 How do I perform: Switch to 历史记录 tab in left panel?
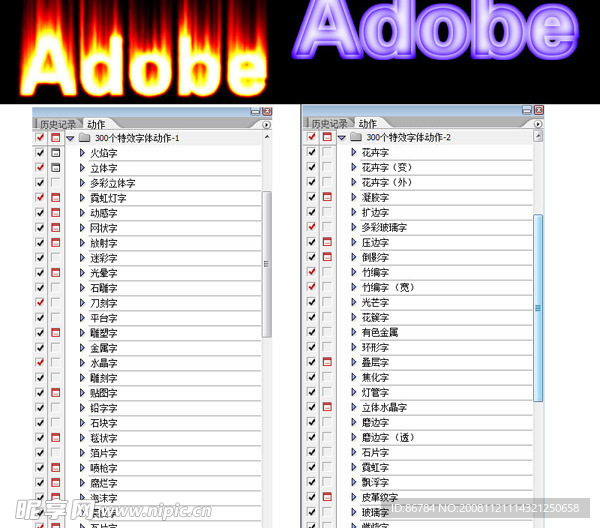click(58, 124)
